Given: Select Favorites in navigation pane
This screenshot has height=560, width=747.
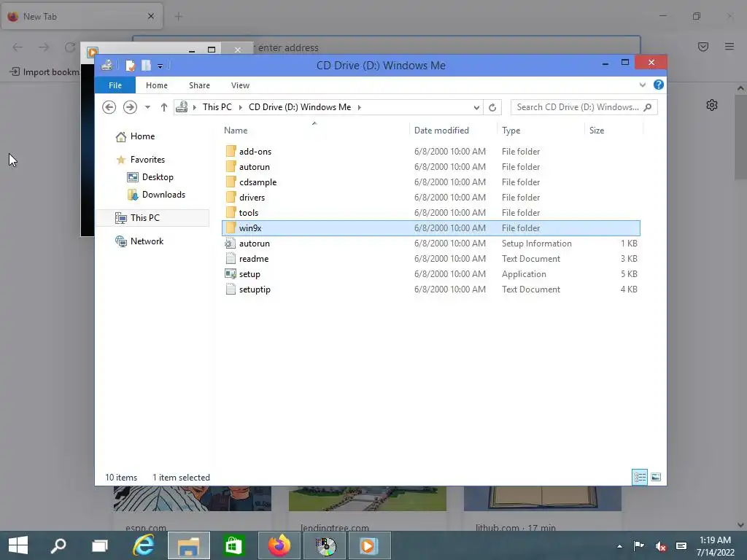Looking at the screenshot, I should tap(141, 160).
